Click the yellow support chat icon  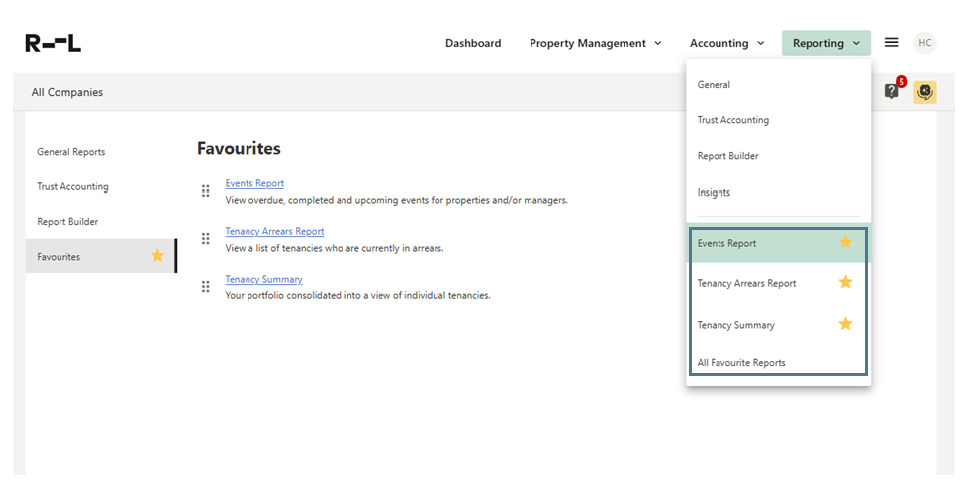(x=924, y=92)
